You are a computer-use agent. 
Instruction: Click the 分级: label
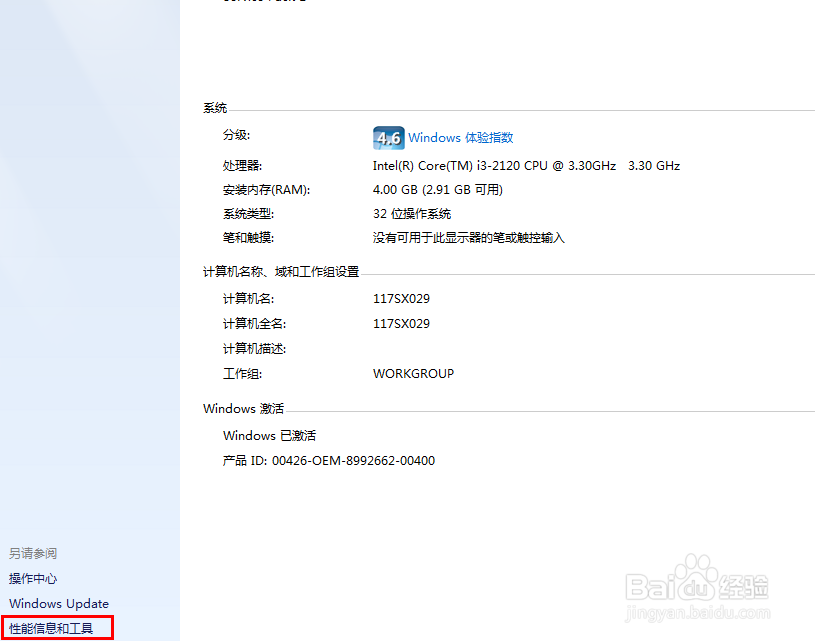click(x=236, y=135)
